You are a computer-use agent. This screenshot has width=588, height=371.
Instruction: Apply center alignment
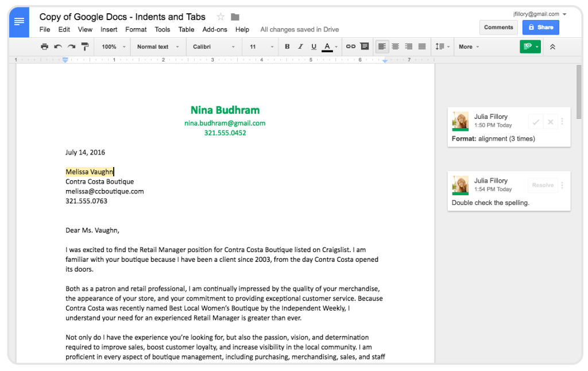395,47
